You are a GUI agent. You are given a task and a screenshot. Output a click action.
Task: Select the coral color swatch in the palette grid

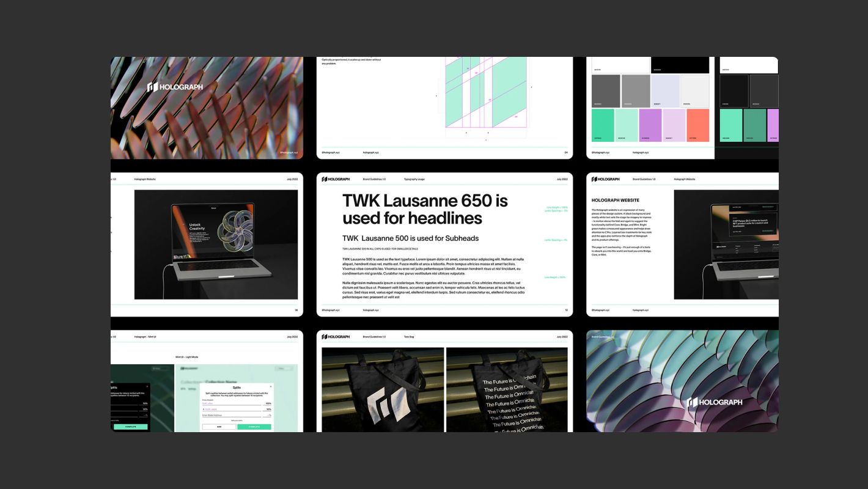pos(697,125)
